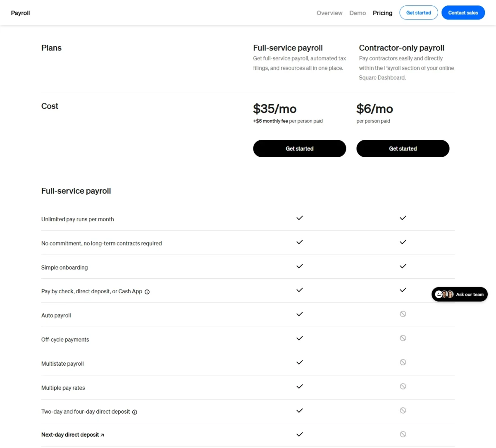Follow the Next-day direct deposit link
The height and width of the screenshot is (448, 496).
(x=73, y=435)
